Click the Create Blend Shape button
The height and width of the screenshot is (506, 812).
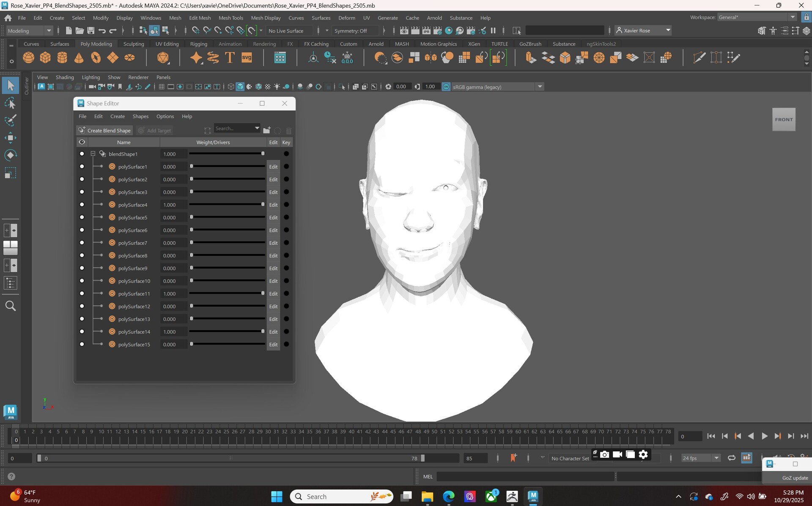[x=104, y=130]
